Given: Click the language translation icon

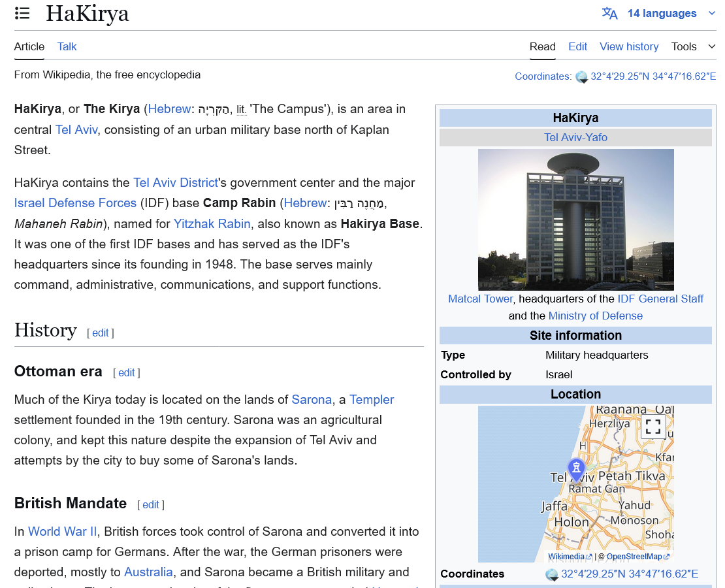Looking at the screenshot, I should [609, 14].
